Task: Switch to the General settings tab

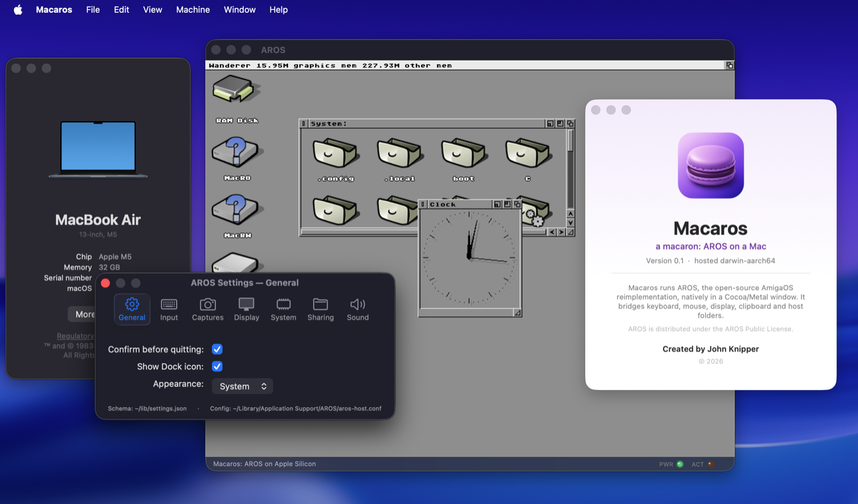Action: [x=132, y=309]
